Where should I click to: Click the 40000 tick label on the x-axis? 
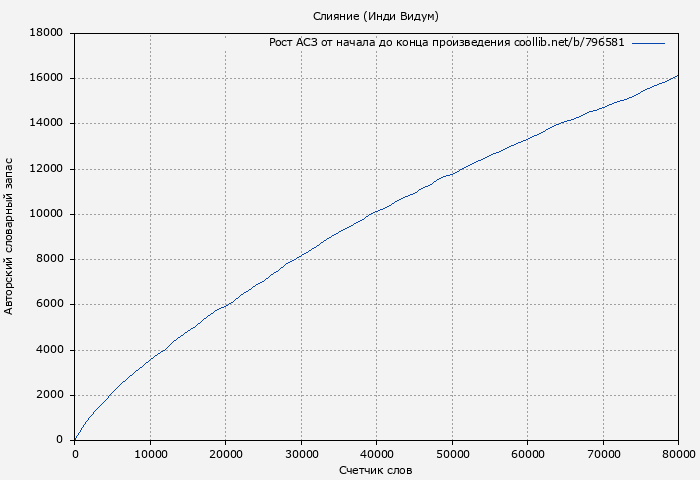pos(377,454)
